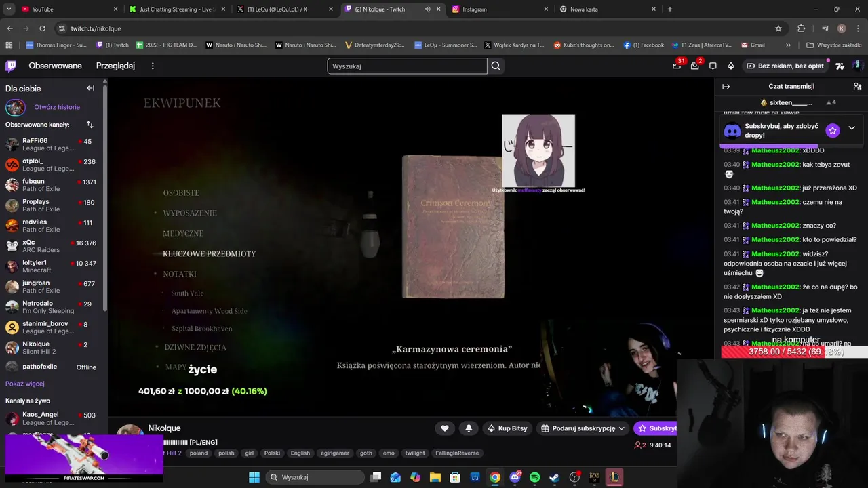Click the FallingInReverse tag
The width and height of the screenshot is (868, 488).
[x=457, y=453]
